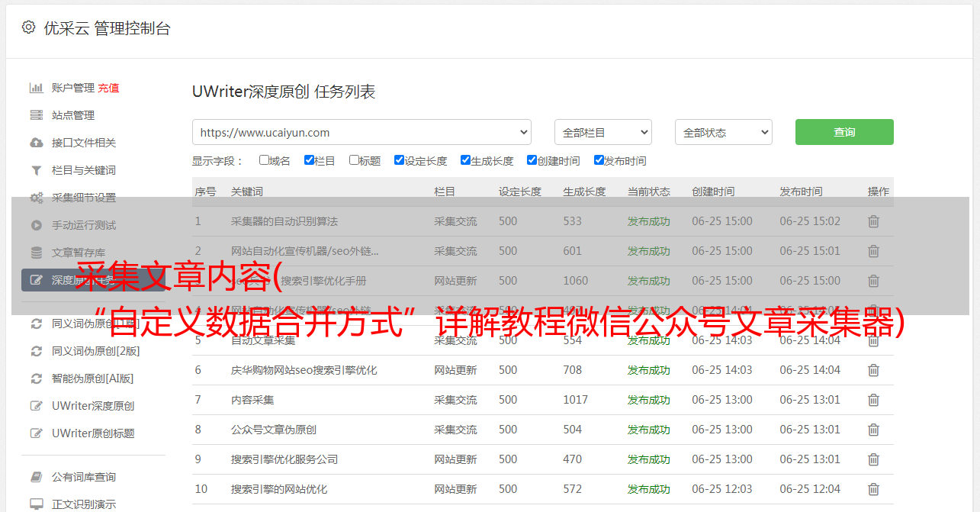Delete row 1 using its trash icon
980x512 pixels.
[873, 221]
